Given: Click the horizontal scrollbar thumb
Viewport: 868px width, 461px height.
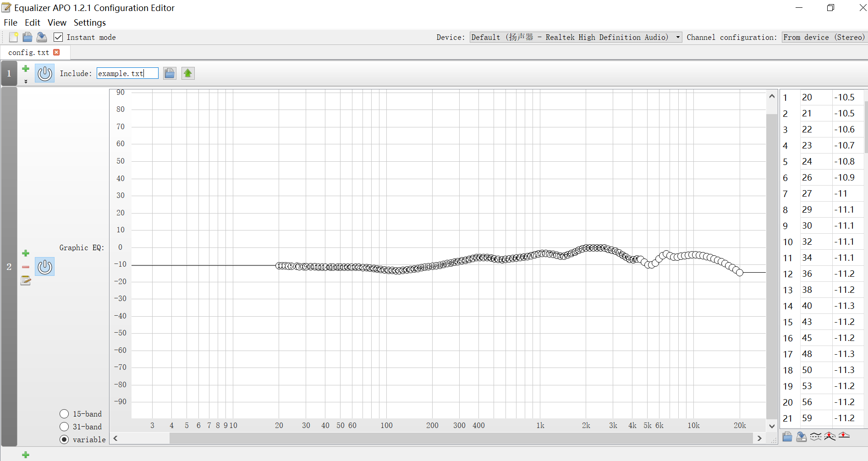Looking at the screenshot, I should pos(461,439).
